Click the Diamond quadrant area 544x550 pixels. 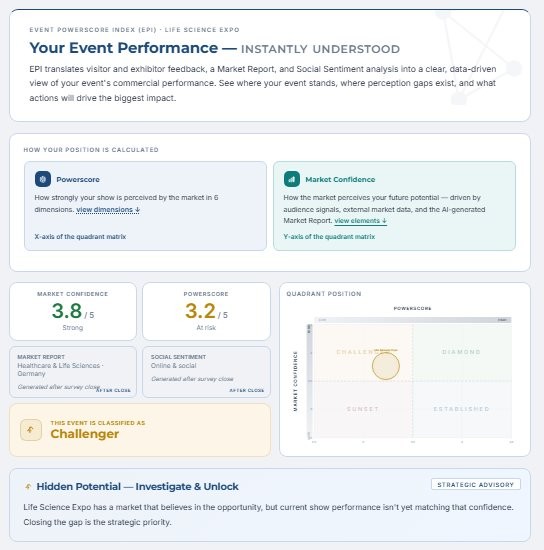pos(462,352)
